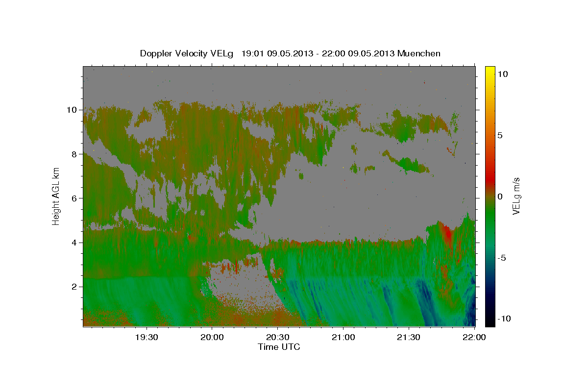Viewport: 588px width, 392px height.
Task: Click the 'Height AGL km' axis title
Action: [x=56, y=196]
